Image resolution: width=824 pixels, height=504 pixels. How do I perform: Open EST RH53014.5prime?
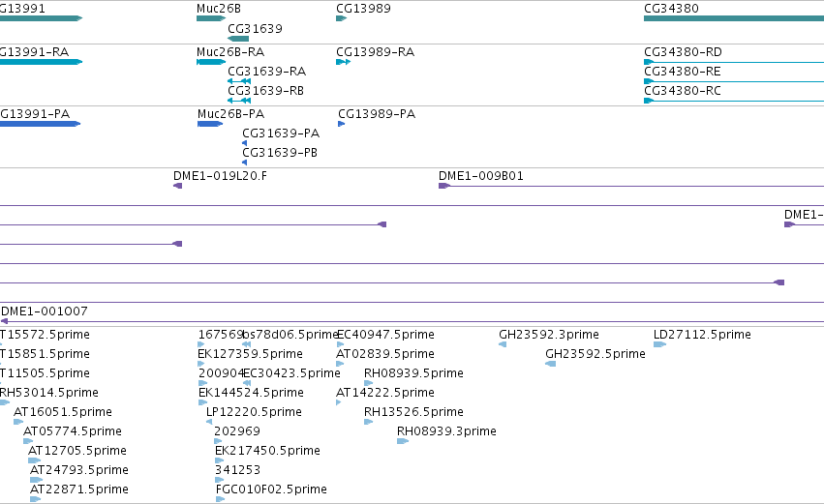48,393
